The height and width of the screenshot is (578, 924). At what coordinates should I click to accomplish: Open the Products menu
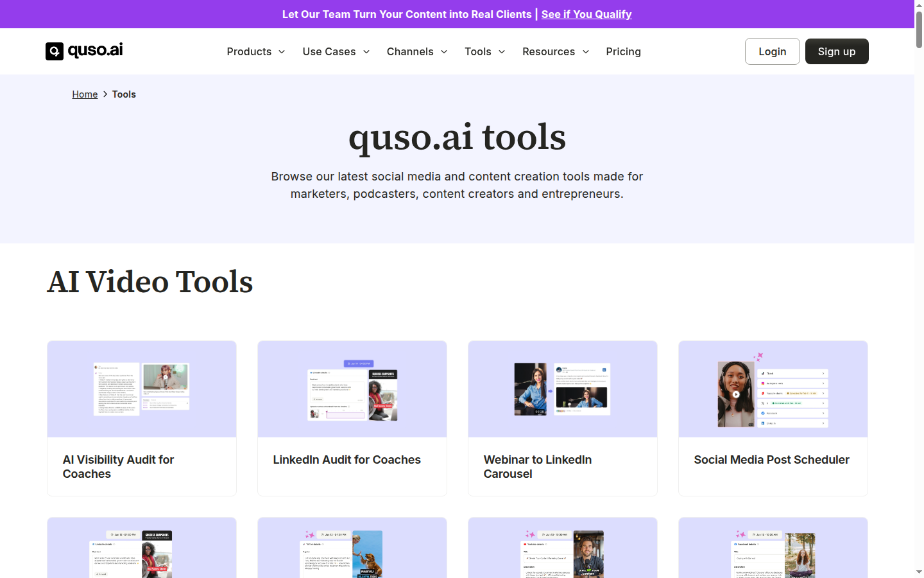[249, 51]
